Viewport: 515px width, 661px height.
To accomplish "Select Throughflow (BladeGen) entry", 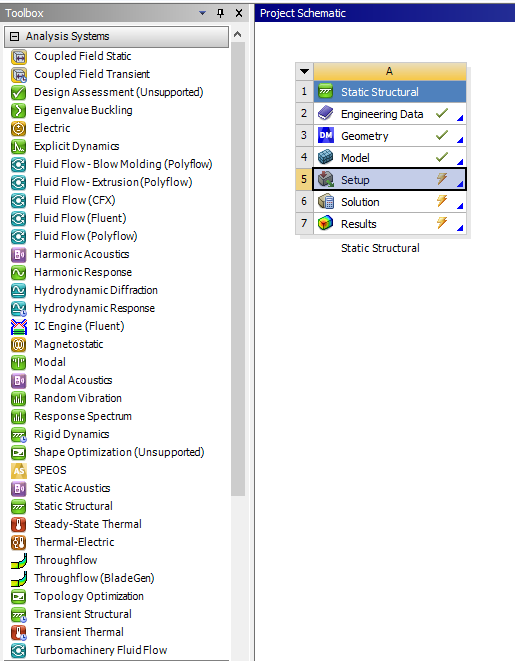I will pos(94,578).
